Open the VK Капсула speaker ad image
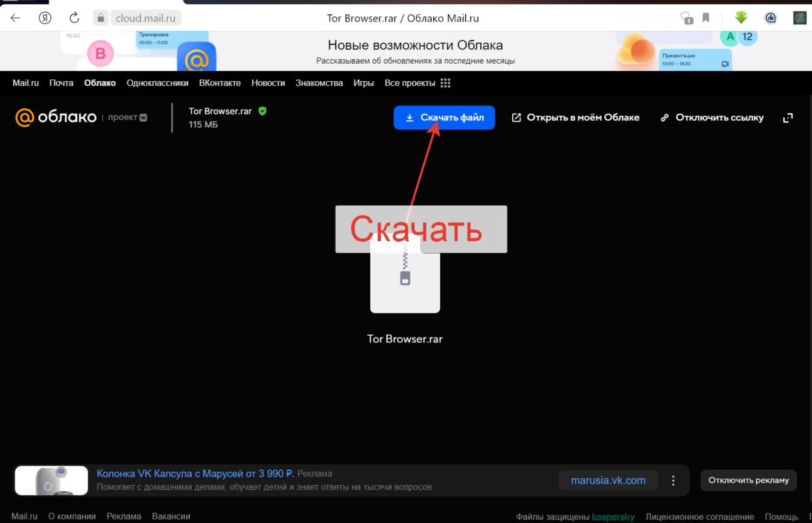This screenshot has height=523, width=812. [51, 480]
